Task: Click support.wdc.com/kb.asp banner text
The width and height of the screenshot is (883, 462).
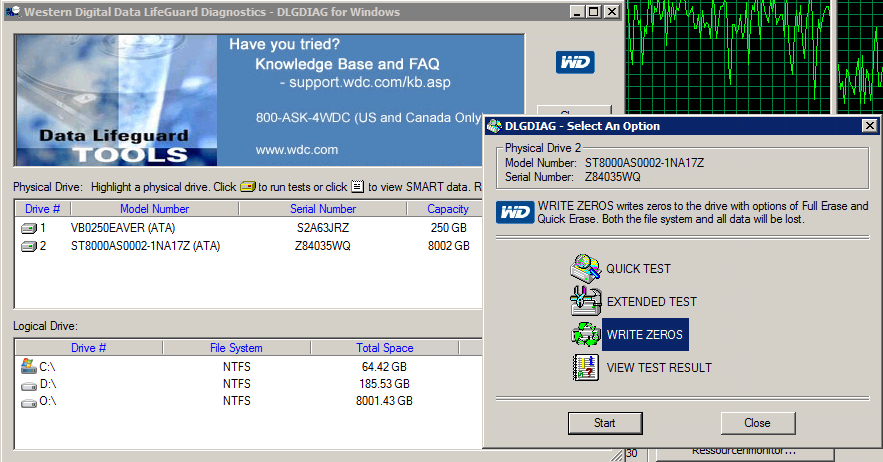Action: point(369,82)
